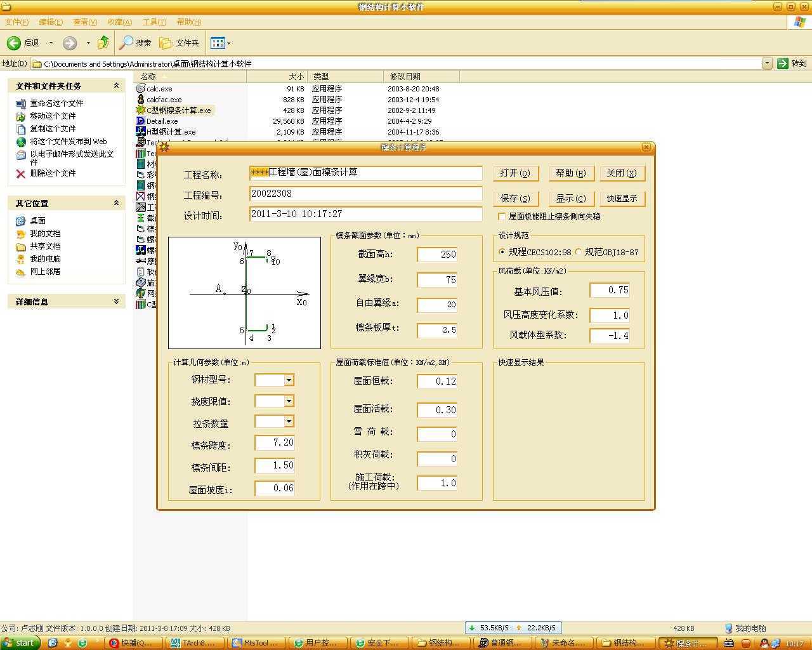Screen dimensions: 812x650
Task: Click Move this file (移动这个文件) icon
Action: click(21, 116)
